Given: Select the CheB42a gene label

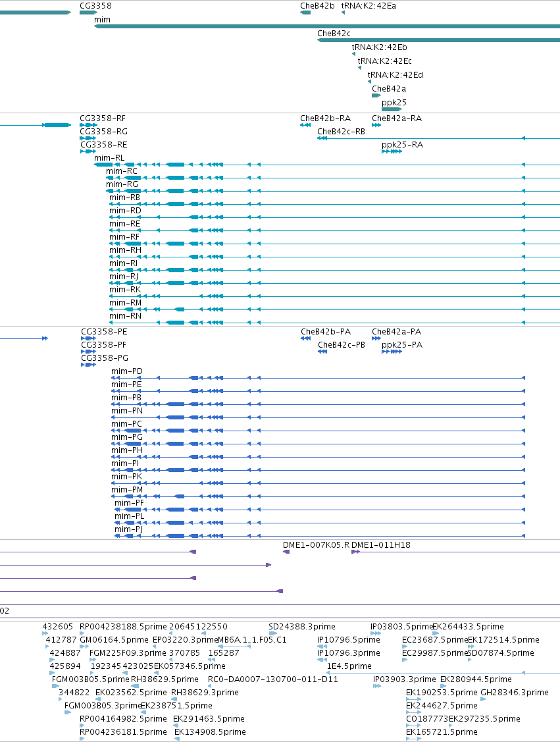Looking at the screenshot, I should pos(389,88).
